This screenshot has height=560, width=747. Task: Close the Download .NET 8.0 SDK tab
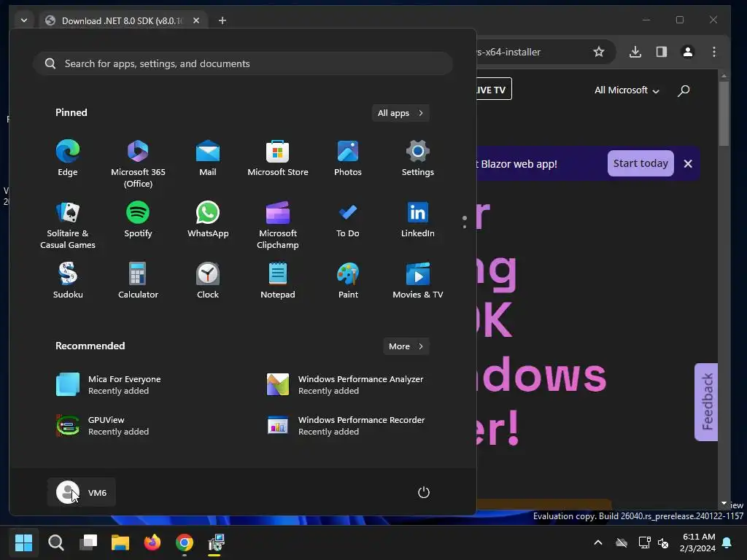coord(196,20)
